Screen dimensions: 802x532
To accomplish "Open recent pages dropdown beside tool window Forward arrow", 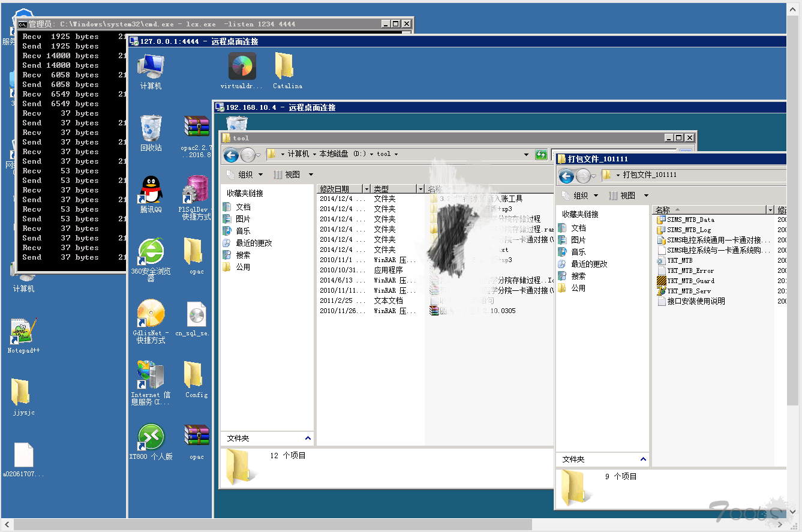I will pos(259,156).
